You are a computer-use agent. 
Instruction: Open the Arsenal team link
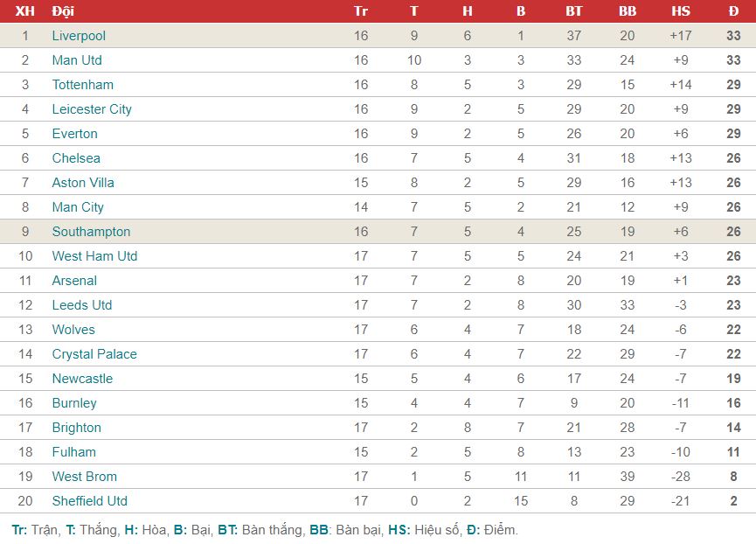click(x=74, y=281)
